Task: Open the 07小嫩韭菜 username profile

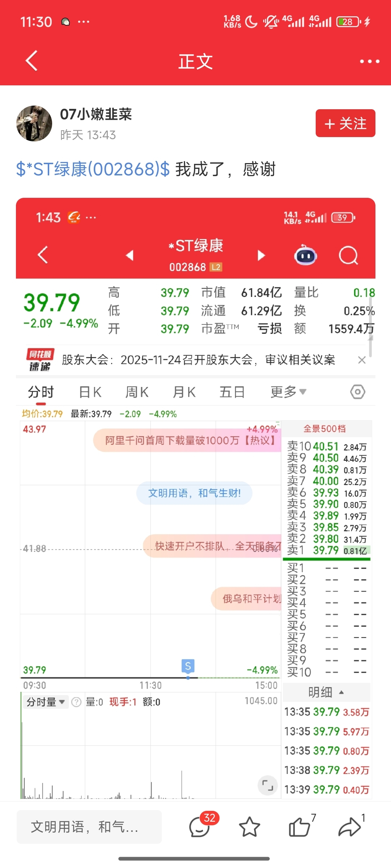Action: point(96,114)
